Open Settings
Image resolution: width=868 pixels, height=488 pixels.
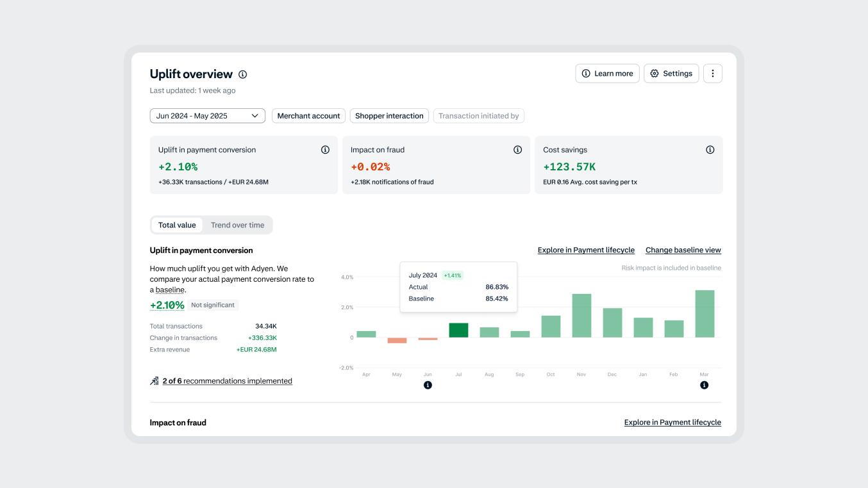pos(671,73)
